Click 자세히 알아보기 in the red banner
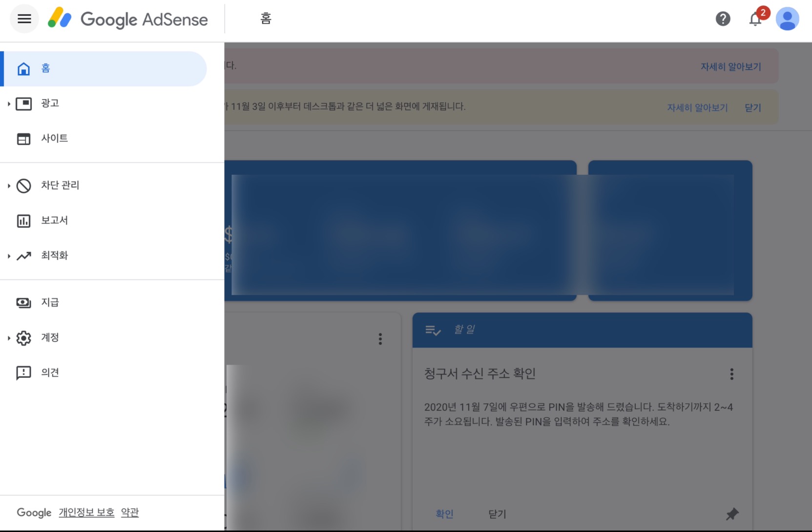This screenshot has height=532, width=812. click(731, 67)
